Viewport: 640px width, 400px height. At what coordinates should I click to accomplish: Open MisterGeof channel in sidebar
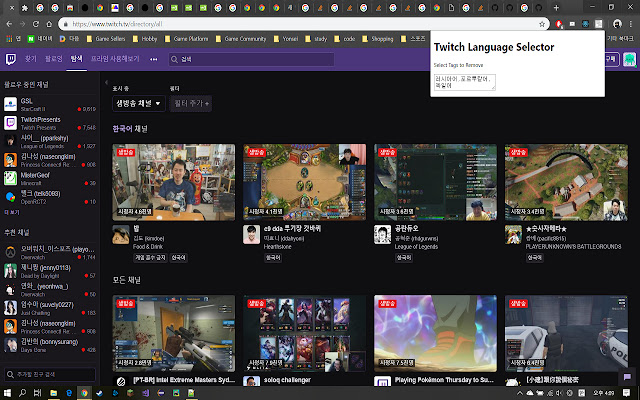tap(50, 178)
